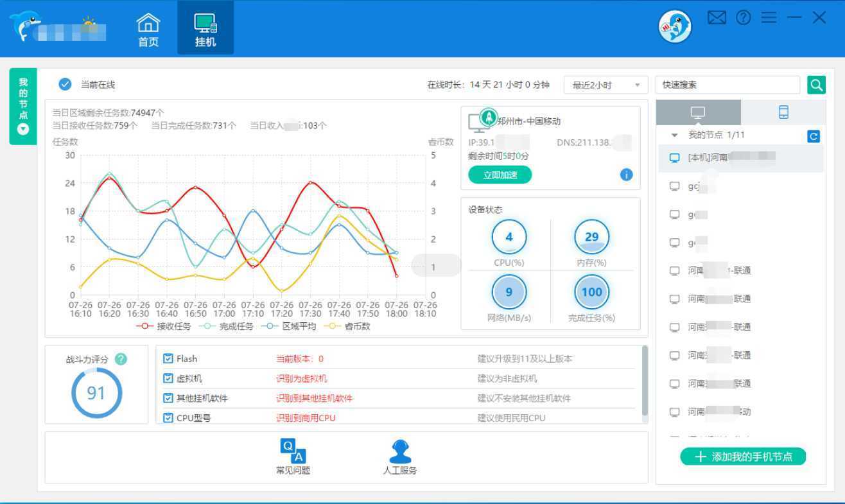Viewport: 845px width, 504px height.
Task: Open the 最近2小时 time range dropdown
Action: 605,85
